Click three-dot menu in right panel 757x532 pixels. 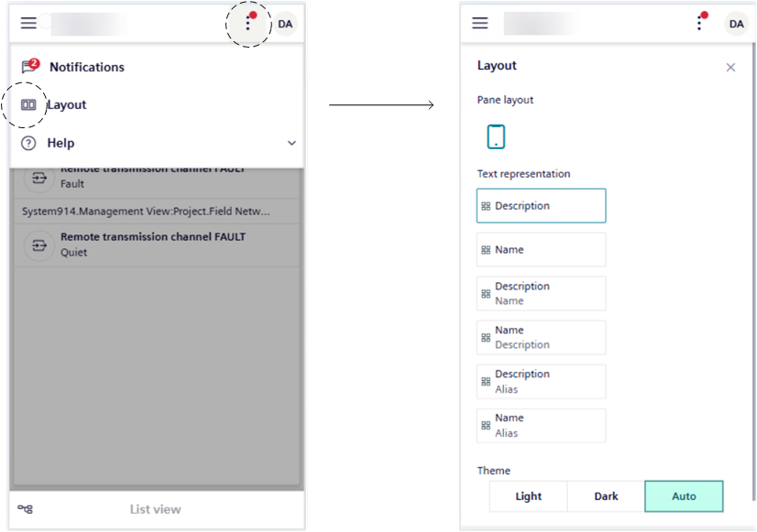point(700,24)
